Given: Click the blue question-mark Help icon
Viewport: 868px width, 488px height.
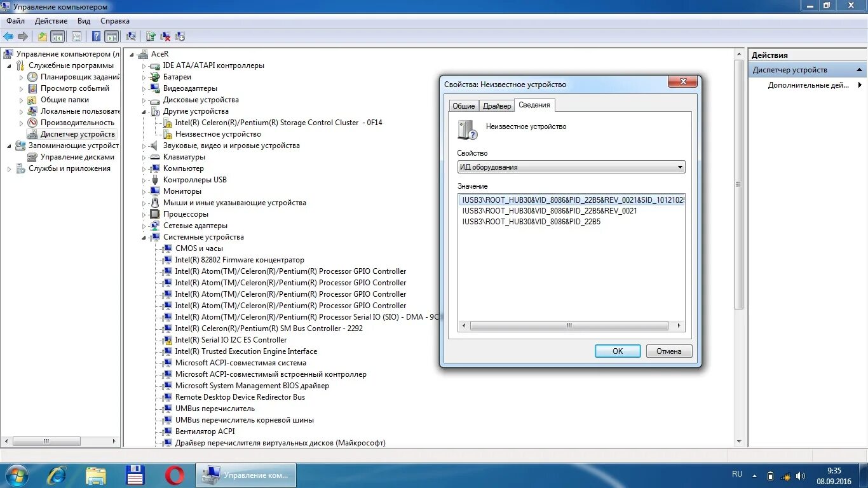Looking at the screenshot, I should point(97,36).
